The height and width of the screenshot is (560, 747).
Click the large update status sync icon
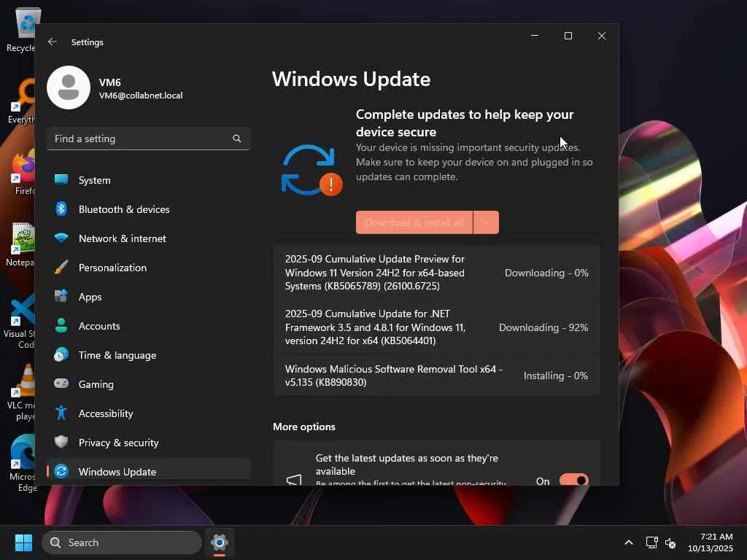point(311,170)
